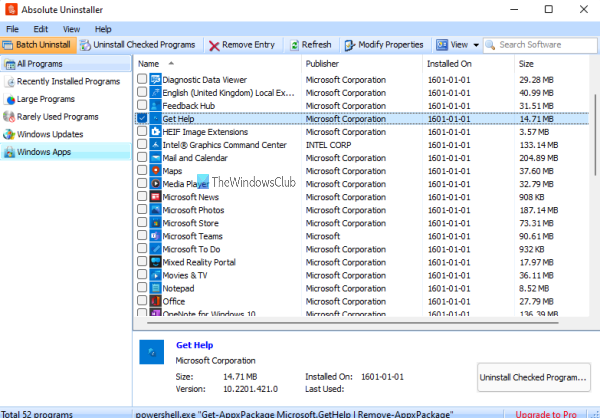This screenshot has width=600, height=418.
Task: Click the Microsoft News app icon
Action: pyautogui.click(x=155, y=197)
